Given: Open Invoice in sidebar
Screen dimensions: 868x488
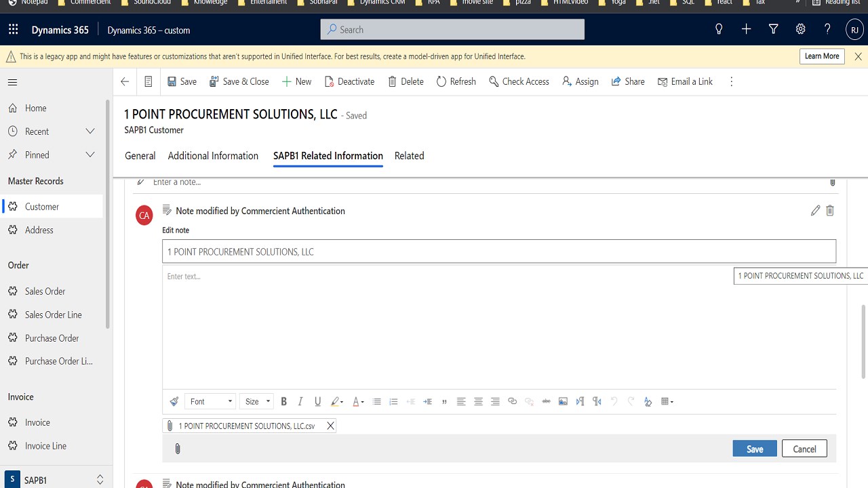Looking at the screenshot, I should (x=52, y=422).
